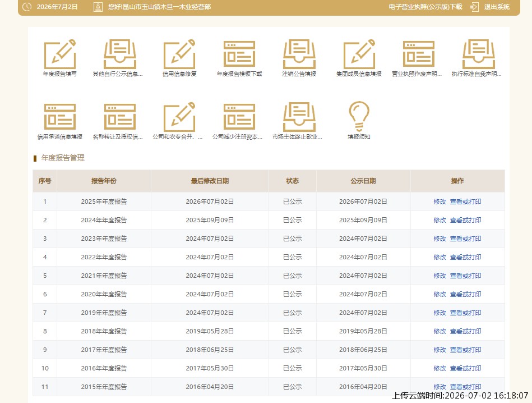Click 查看或打印 for 2021年年度报告

tap(465, 276)
